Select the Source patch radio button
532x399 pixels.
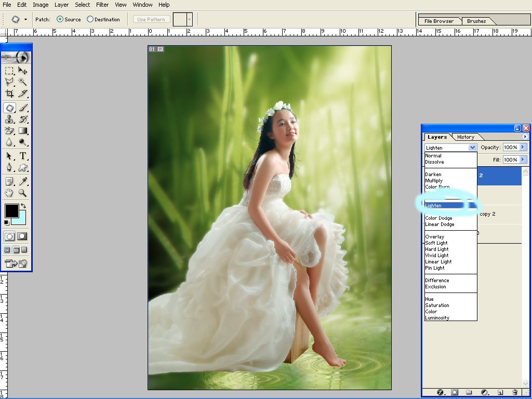pyautogui.click(x=60, y=19)
